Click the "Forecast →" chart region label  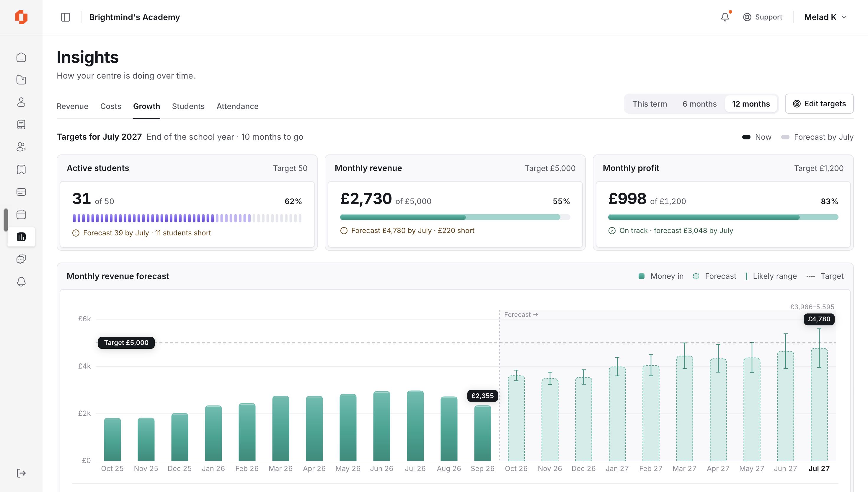(521, 315)
